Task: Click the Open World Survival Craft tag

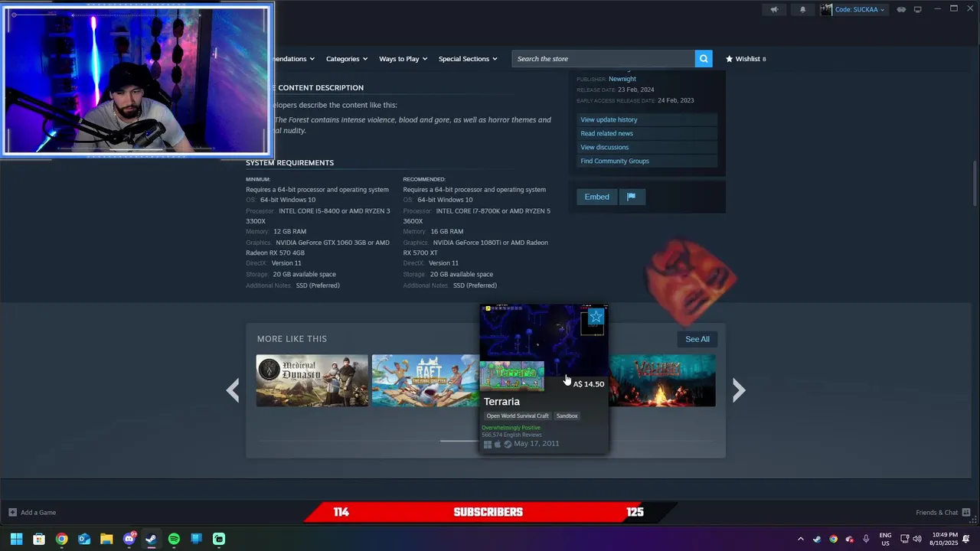Action: [x=518, y=416]
